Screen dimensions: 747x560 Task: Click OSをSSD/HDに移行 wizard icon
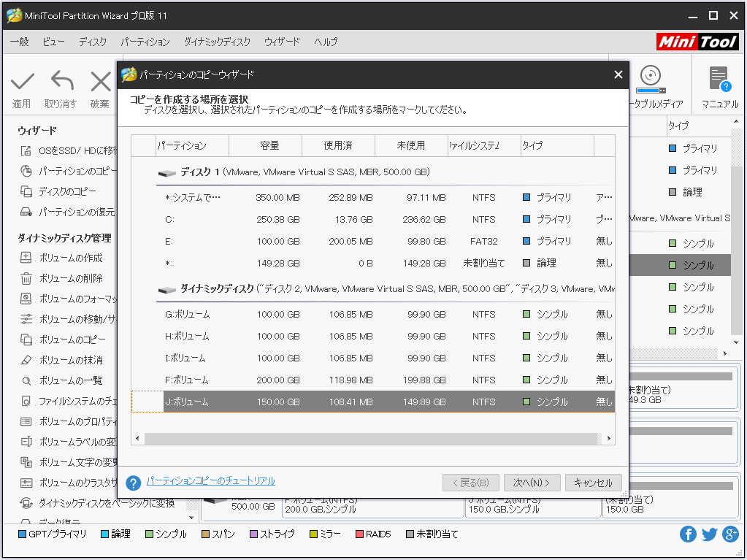tap(26, 151)
